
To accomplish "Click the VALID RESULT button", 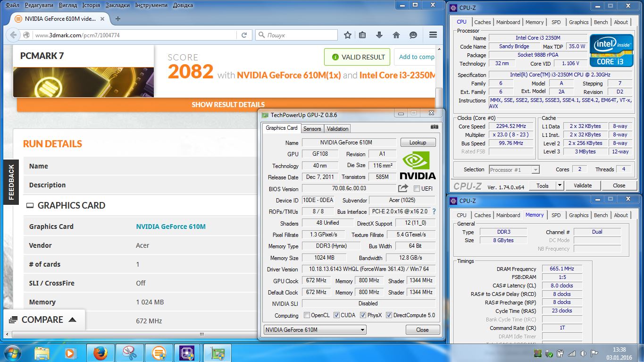I will (357, 57).
